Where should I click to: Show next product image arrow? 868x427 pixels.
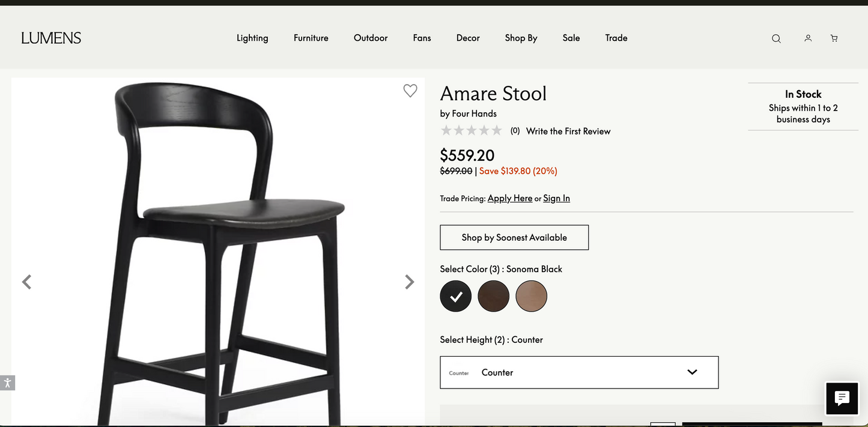[x=410, y=282]
